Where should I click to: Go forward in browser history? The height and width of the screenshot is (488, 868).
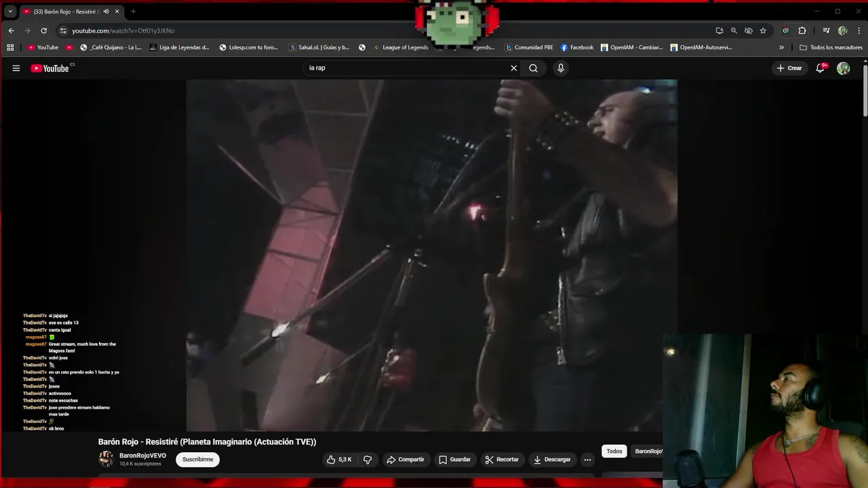pyautogui.click(x=28, y=30)
